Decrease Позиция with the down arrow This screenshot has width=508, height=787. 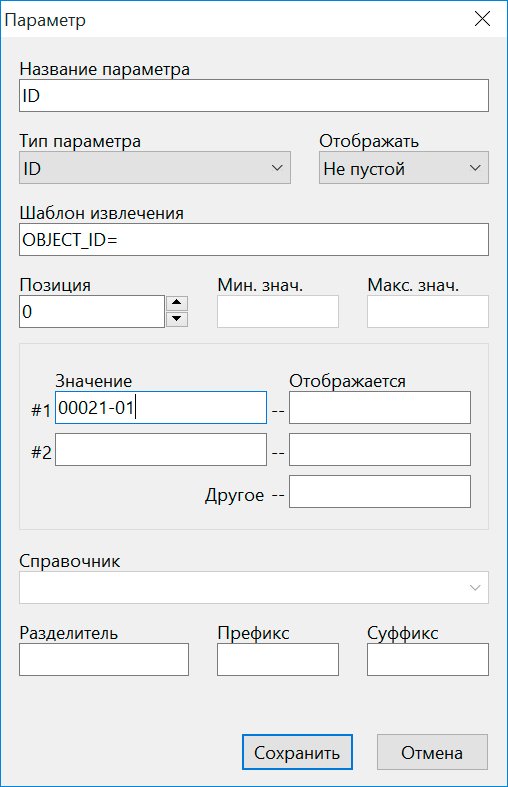177,319
